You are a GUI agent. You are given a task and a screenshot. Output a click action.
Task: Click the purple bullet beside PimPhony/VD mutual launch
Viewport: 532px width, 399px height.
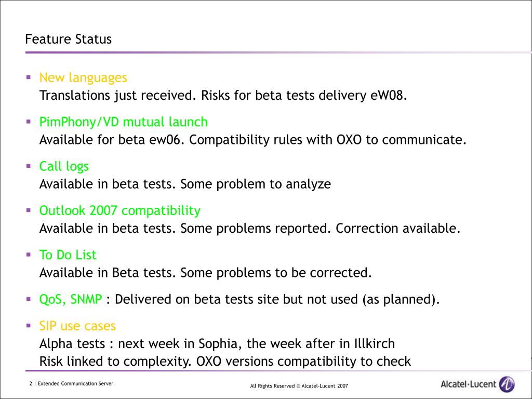(x=29, y=122)
